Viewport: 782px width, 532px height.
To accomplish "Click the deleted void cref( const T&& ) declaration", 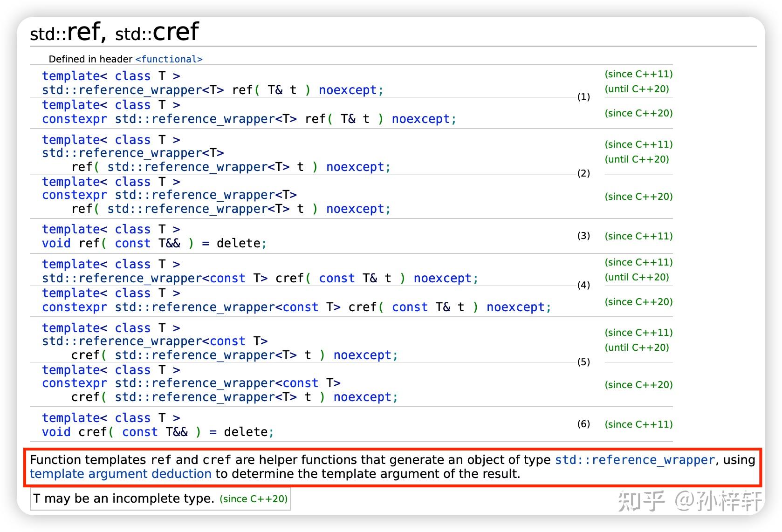I will click(x=158, y=432).
